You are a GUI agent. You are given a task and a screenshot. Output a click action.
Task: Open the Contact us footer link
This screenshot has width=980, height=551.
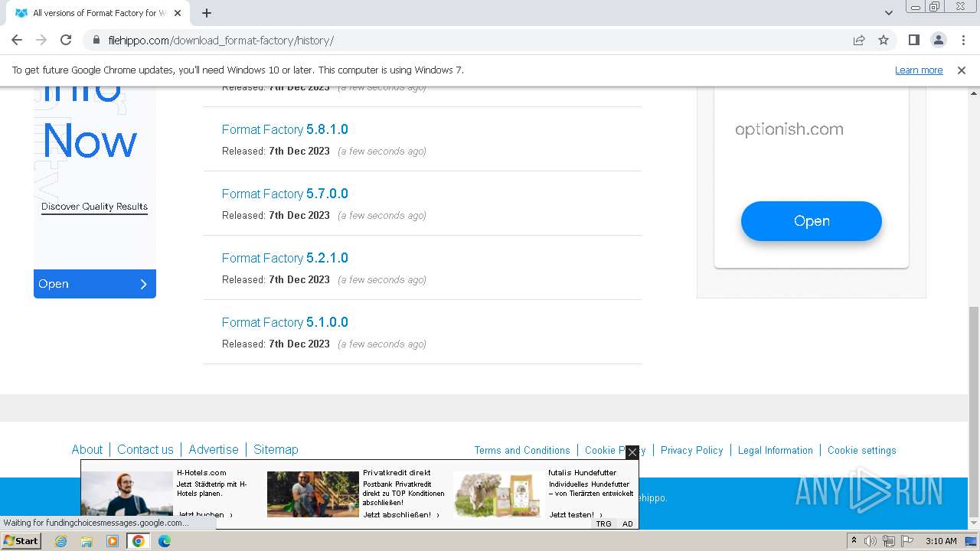(145, 450)
